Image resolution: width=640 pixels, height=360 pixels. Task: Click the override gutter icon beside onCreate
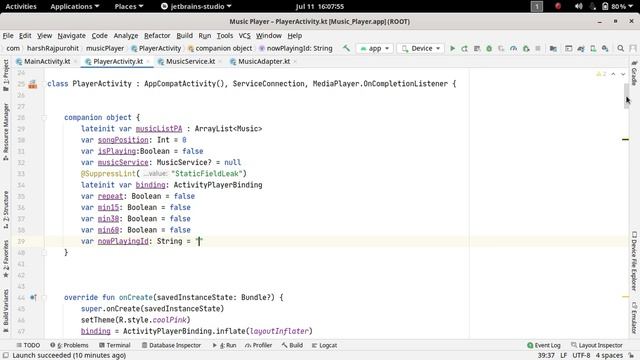[x=33, y=298]
